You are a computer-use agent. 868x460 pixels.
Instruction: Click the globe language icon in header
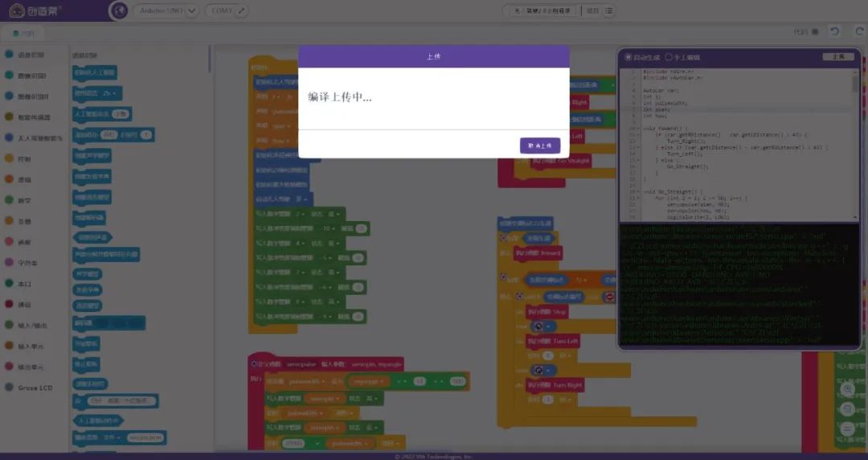[118, 10]
